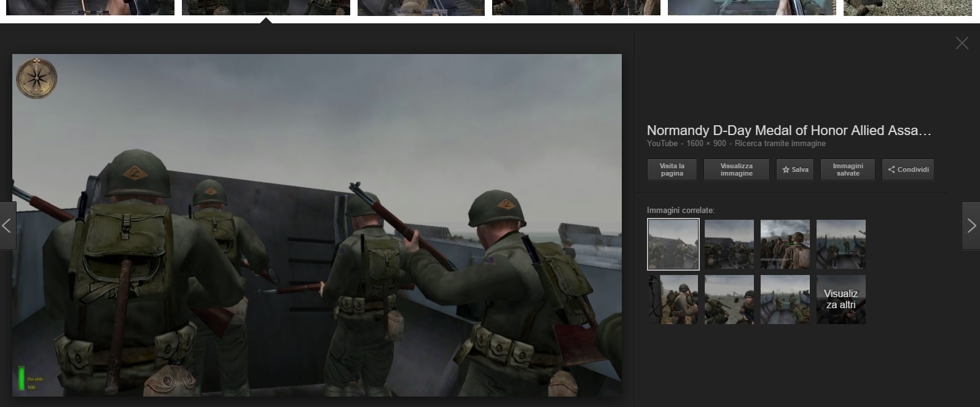This screenshot has width=980, height=407.
Task: Close the image preview panel
Action: 962,43
